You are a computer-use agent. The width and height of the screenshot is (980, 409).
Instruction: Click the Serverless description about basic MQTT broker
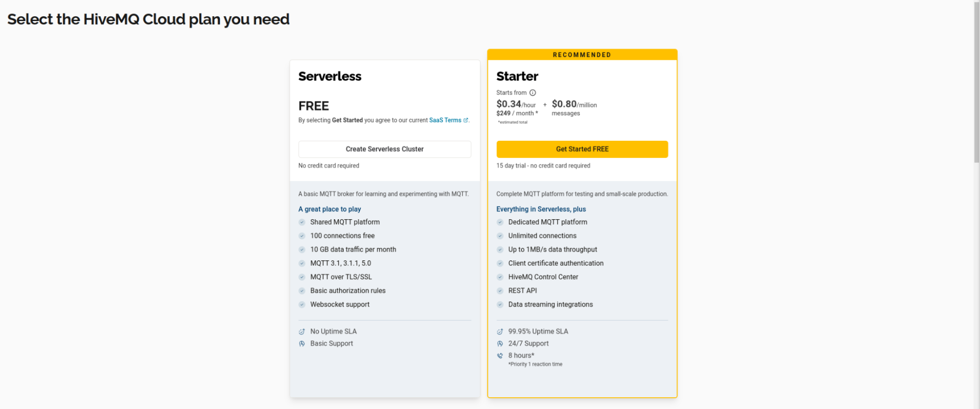pyautogui.click(x=383, y=194)
